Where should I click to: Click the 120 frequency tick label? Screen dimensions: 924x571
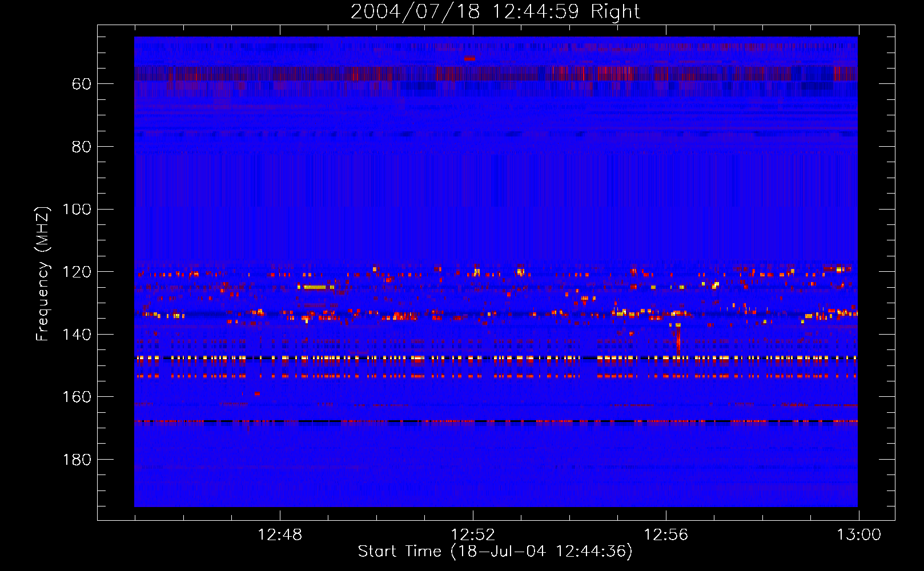(77, 272)
